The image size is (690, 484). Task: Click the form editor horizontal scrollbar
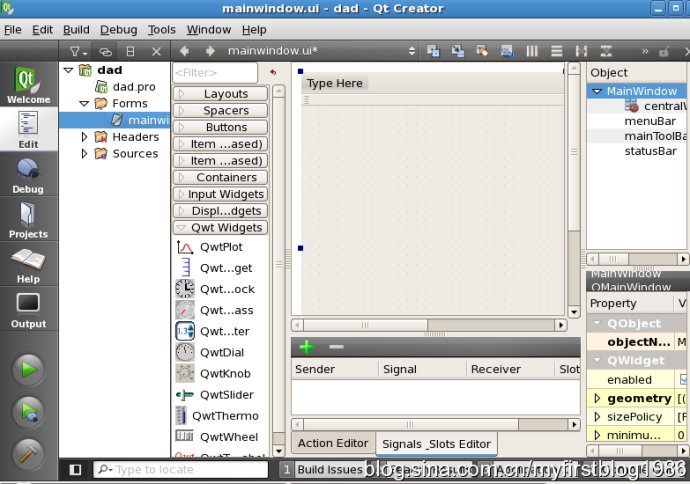coord(365,325)
